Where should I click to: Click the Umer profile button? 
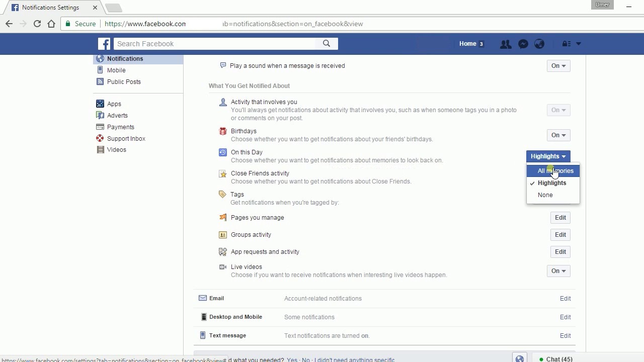click(x=602, y=5)
